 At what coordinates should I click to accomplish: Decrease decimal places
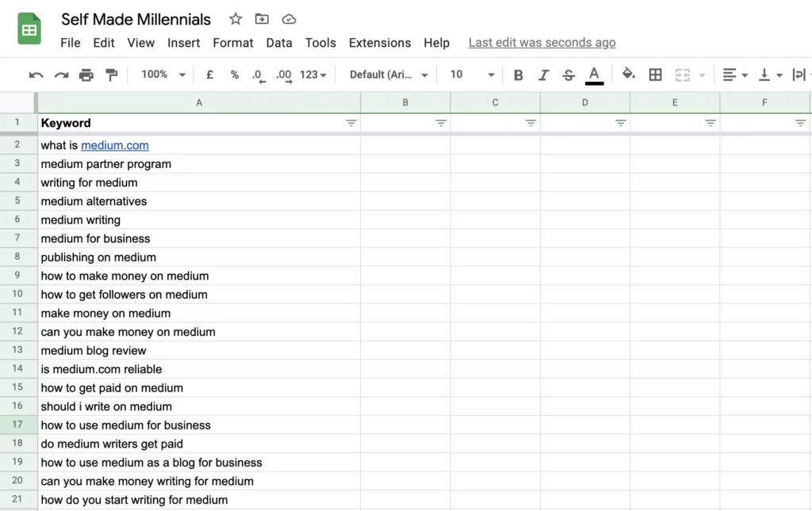tap(257, 74)
